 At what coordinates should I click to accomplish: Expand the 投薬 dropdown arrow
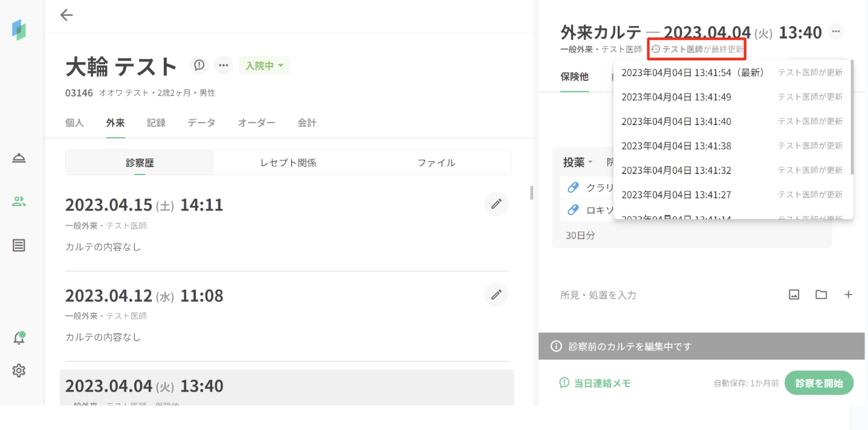(590, 162)
